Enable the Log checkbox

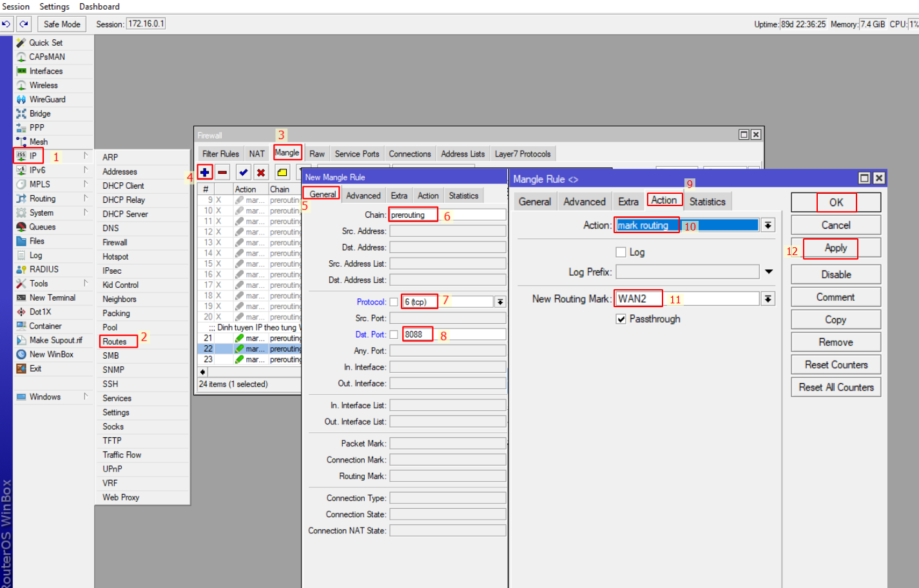[621, 252]
